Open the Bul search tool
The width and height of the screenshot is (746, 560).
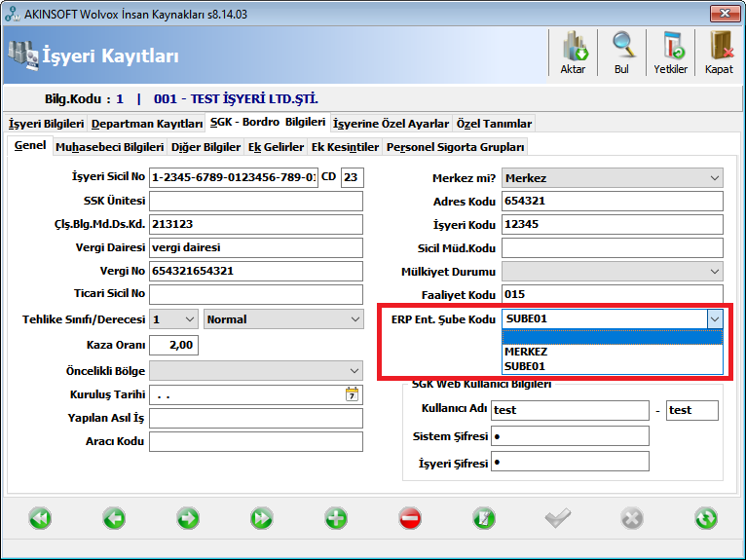(621, 53)
